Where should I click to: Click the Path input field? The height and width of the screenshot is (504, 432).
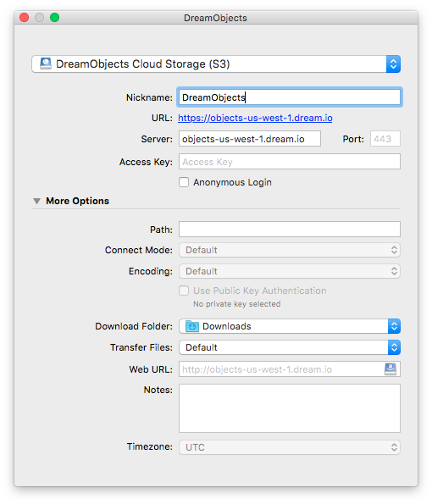click(290, 230)
